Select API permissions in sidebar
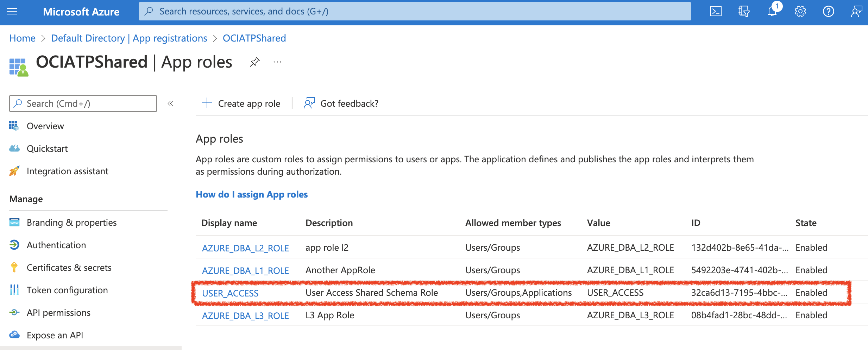 coord(58,313)
